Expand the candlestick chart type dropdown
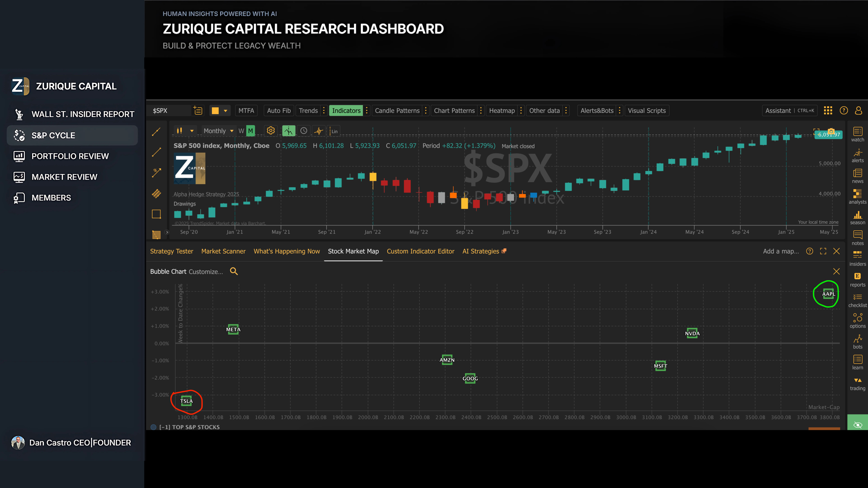868x488 pixels. click(192, 131)
